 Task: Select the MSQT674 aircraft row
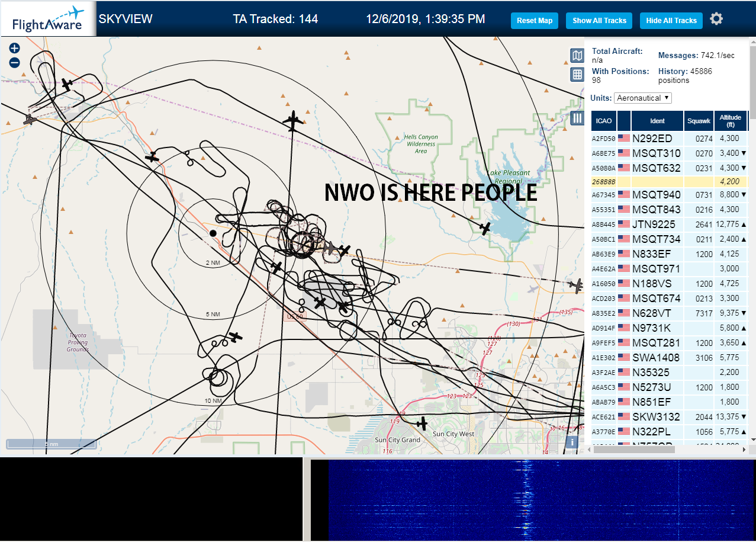(x=669, y=299)
